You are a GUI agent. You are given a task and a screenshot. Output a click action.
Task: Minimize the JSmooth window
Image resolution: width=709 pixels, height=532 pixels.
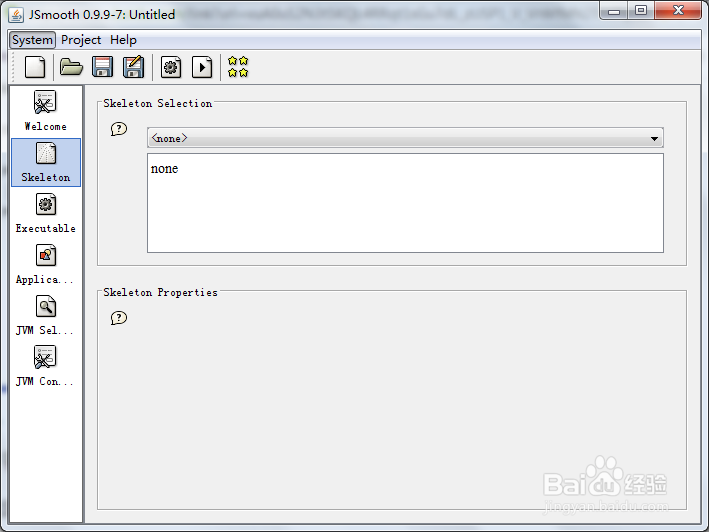(x=614, y=11)
